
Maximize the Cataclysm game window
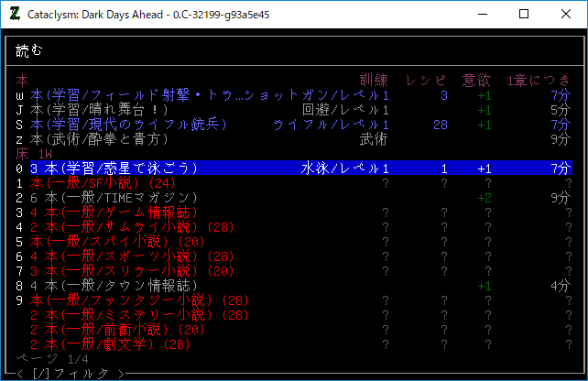523,15
